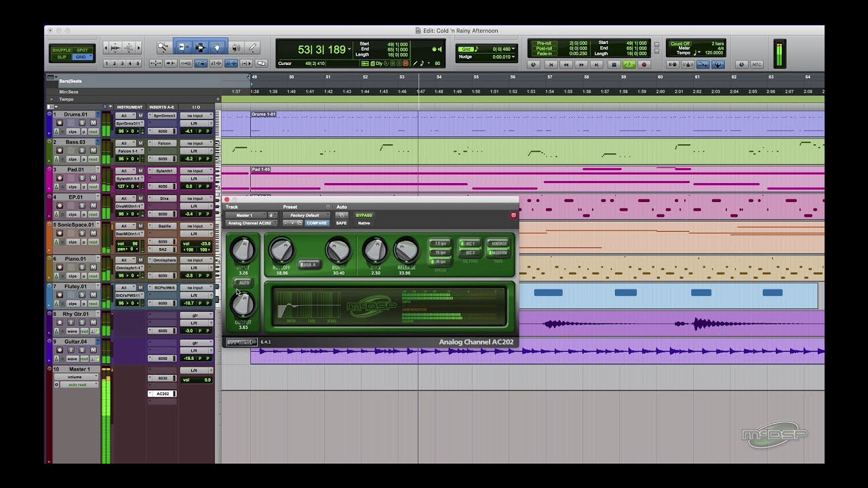Open the USA A tape formula selector

(309, 264)
